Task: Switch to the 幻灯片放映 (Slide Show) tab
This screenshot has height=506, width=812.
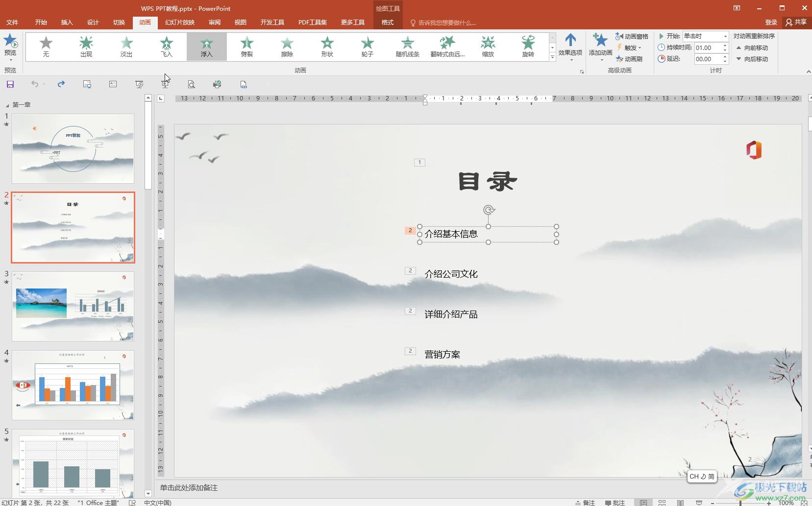Action: coord(180,23)
